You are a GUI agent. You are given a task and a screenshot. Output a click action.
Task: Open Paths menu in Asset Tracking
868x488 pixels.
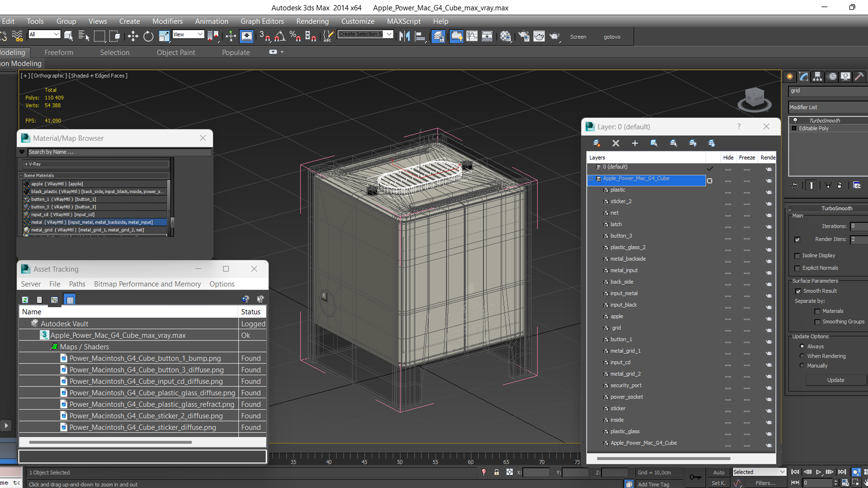77,284
